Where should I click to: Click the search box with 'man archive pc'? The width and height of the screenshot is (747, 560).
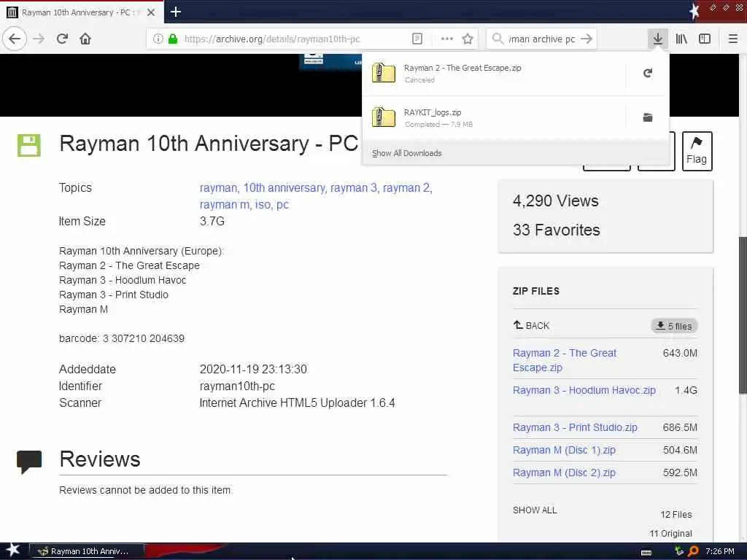pos(542,39)
